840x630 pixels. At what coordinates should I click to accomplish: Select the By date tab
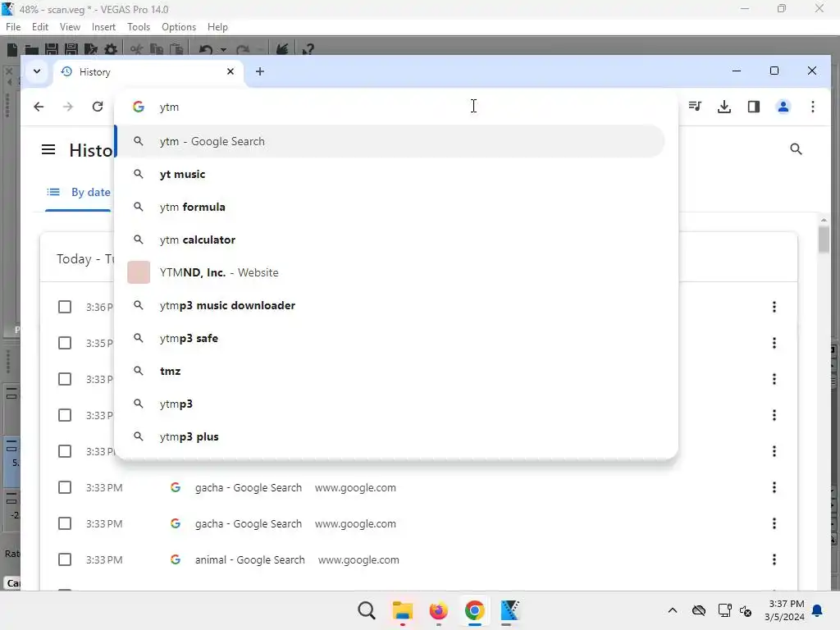[78, 192]
